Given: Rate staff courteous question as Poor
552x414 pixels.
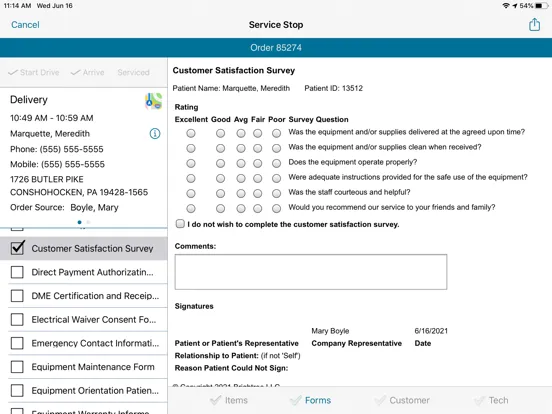Looking at the screenshot, I should pos(276,193).
